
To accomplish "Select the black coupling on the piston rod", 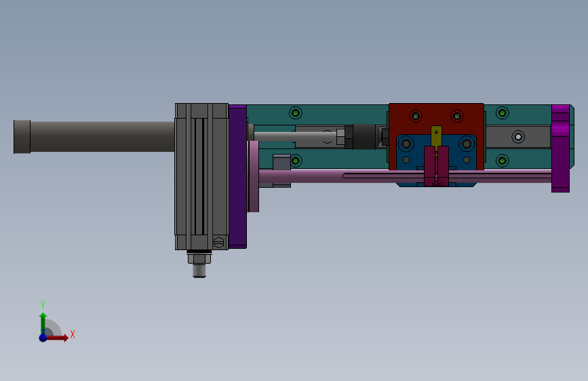I will (x=364, y=137).
